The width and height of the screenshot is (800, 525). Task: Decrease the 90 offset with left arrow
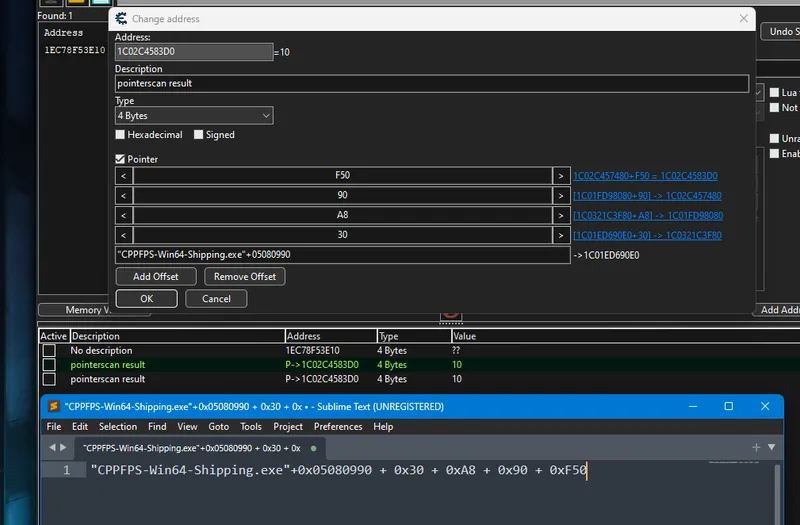coord(123,195)
